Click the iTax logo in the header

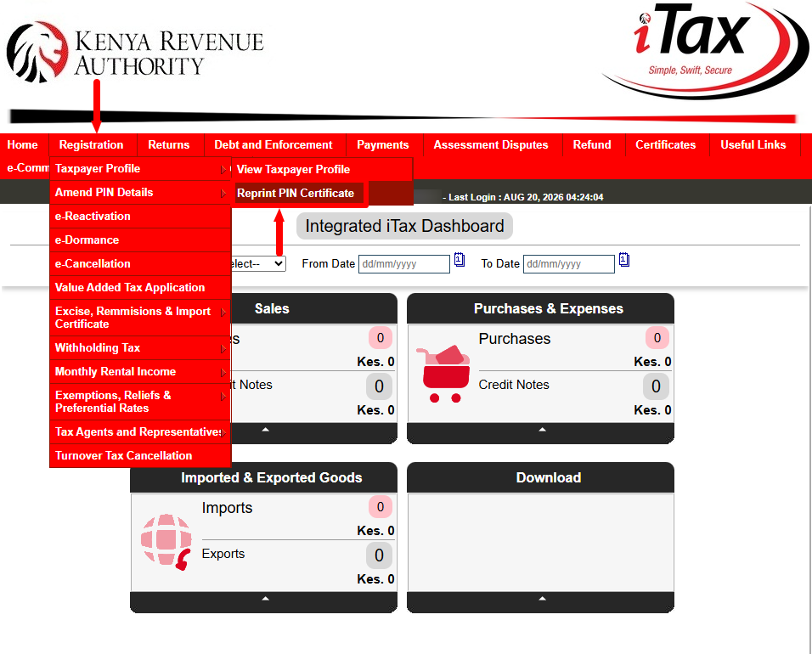point(704,50)
